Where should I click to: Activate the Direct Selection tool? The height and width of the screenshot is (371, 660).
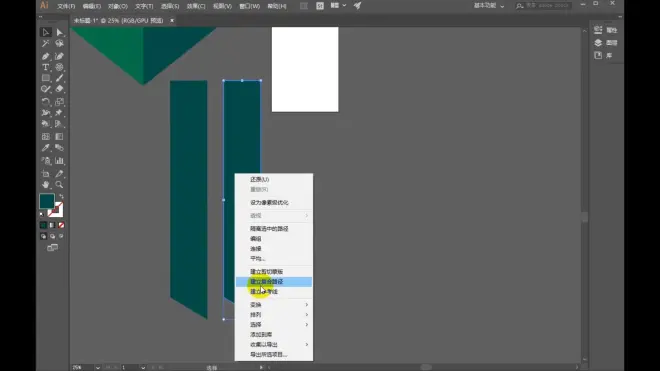[59, 32]
